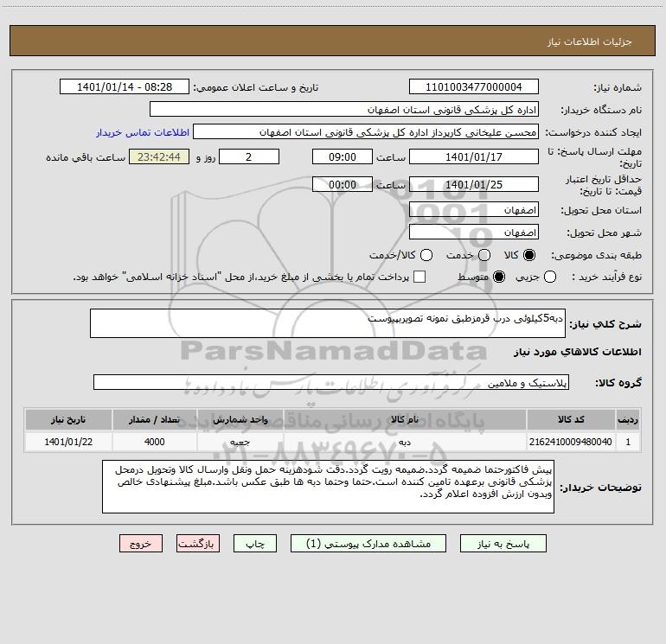
Task: Click the validity time field 00:00
Action: [x=343, y=185]
